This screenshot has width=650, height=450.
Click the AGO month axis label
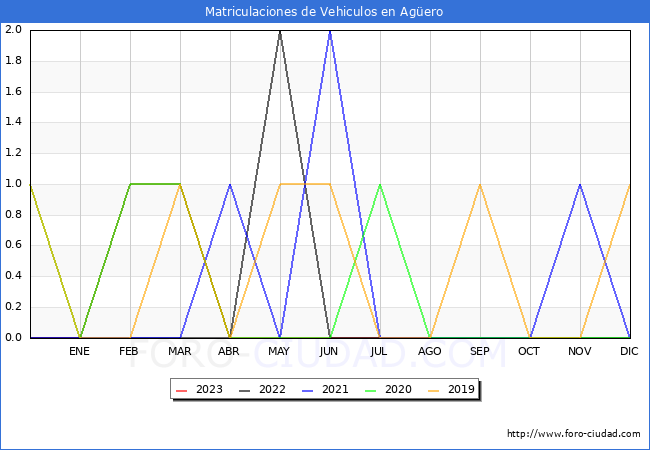pyautogui.click(x=429, y=351)
